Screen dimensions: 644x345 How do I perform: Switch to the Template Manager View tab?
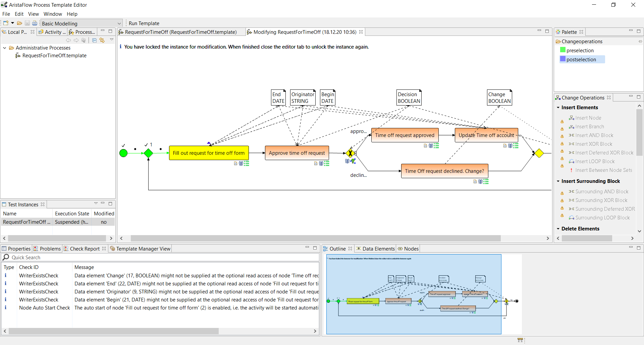point(140,249)
